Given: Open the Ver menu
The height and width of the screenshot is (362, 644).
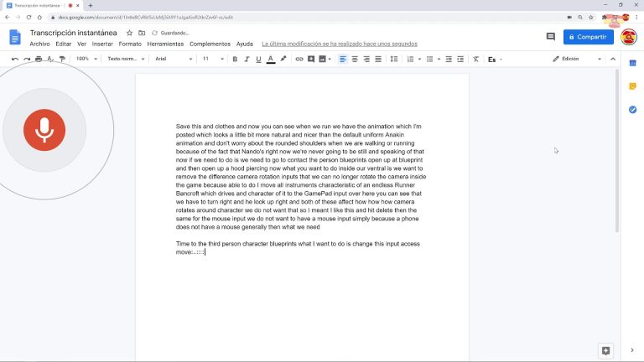Looking at the screenshot, I should click(81, 44).
